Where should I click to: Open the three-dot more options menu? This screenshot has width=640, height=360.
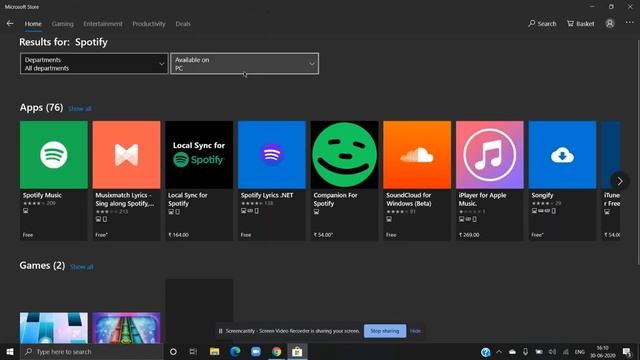coord(630,23)
